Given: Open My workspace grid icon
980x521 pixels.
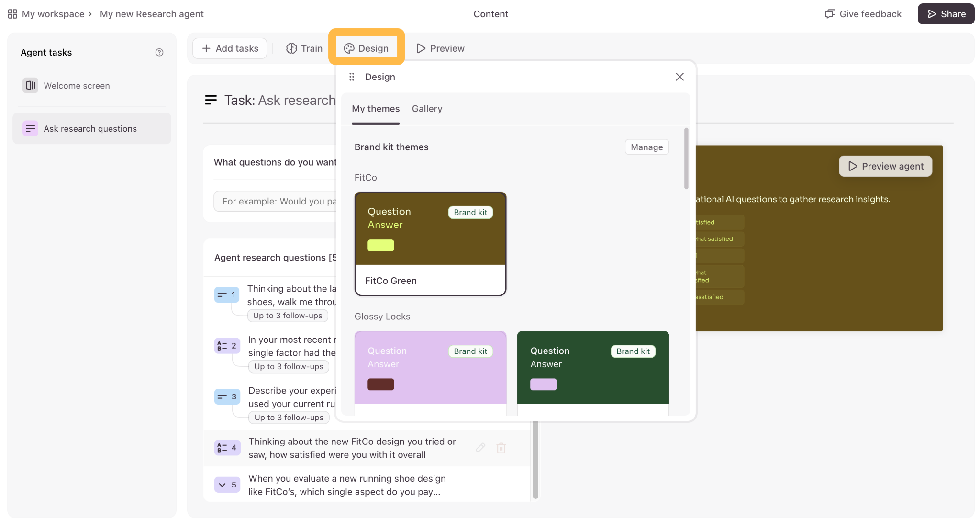Looking at the screenshot, I should click(x=12, y=14).
